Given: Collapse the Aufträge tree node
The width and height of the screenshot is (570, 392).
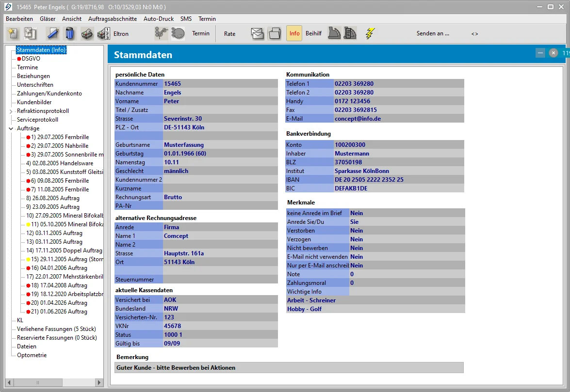Looking at the screenshot, I should click(11, 128).
